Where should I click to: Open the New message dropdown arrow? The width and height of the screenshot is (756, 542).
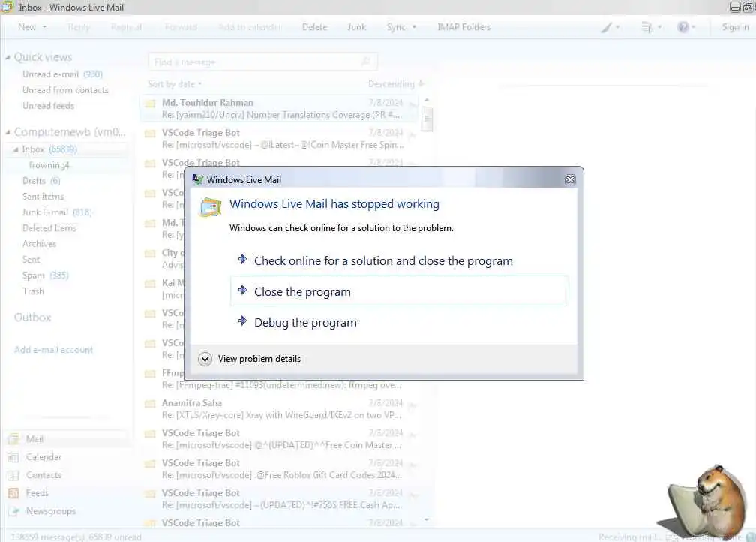point(45,27)
